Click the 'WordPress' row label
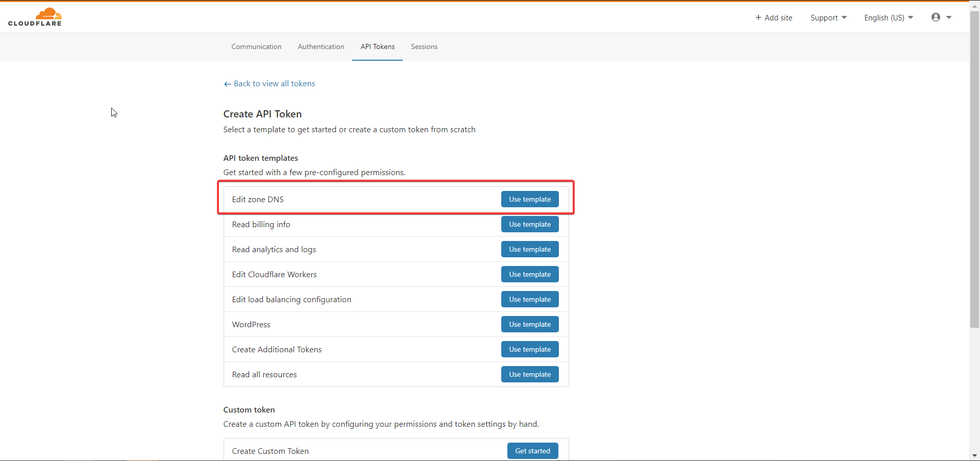The image size is (980, 461). (251, 324)
